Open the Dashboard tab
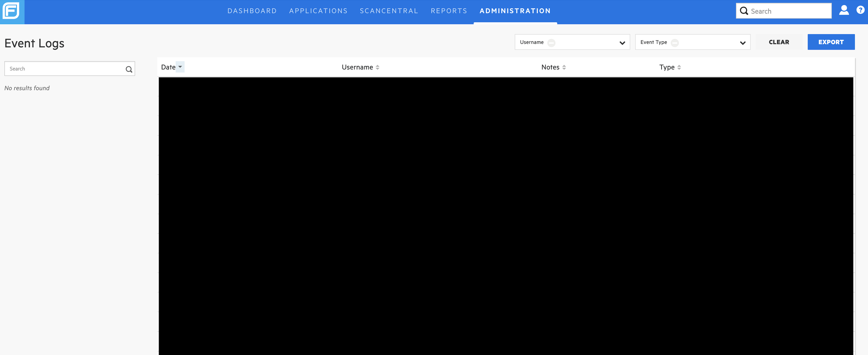The image size is (868, 355). pos(252,11)
